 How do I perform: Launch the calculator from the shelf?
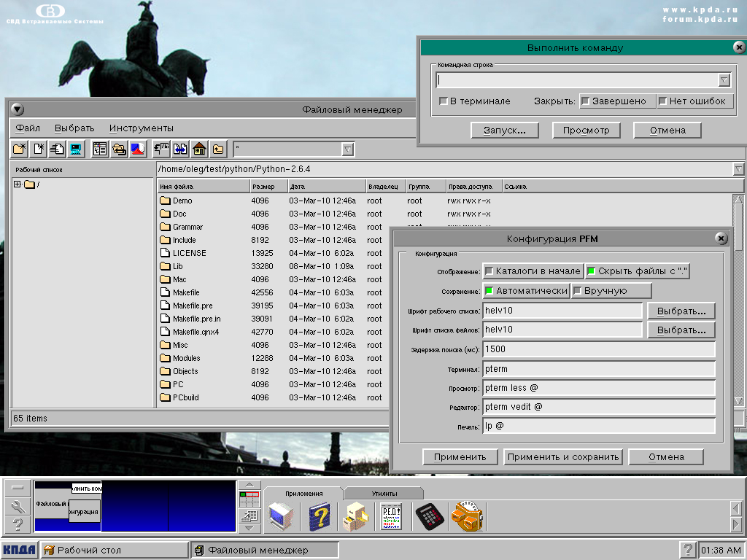point(428,517)
